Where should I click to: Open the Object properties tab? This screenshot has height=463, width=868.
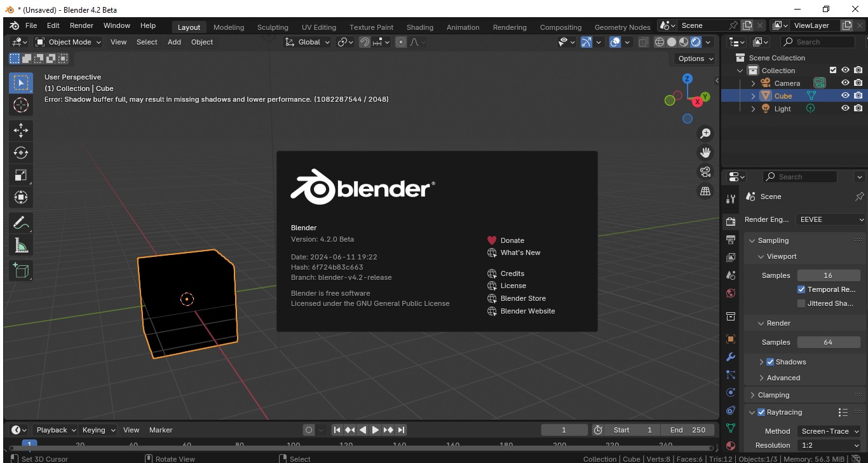731,339
